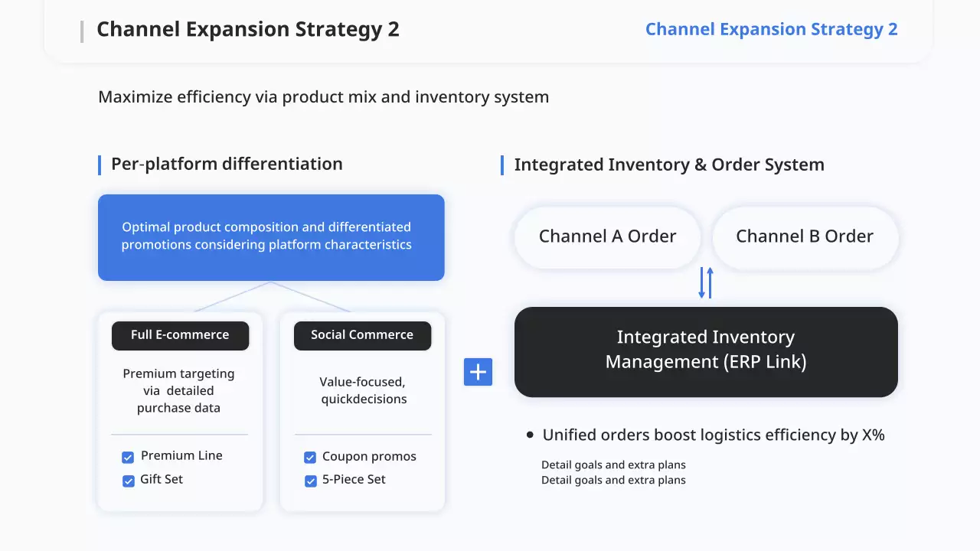Click the bidirectional arrows icon
The image size is (980, 551).
706,282
